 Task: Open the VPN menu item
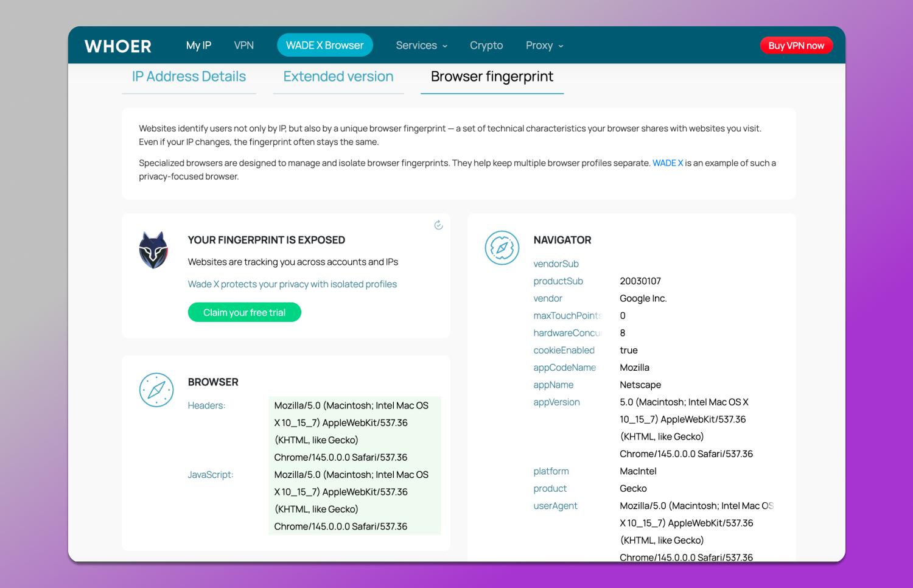[243, 46]
